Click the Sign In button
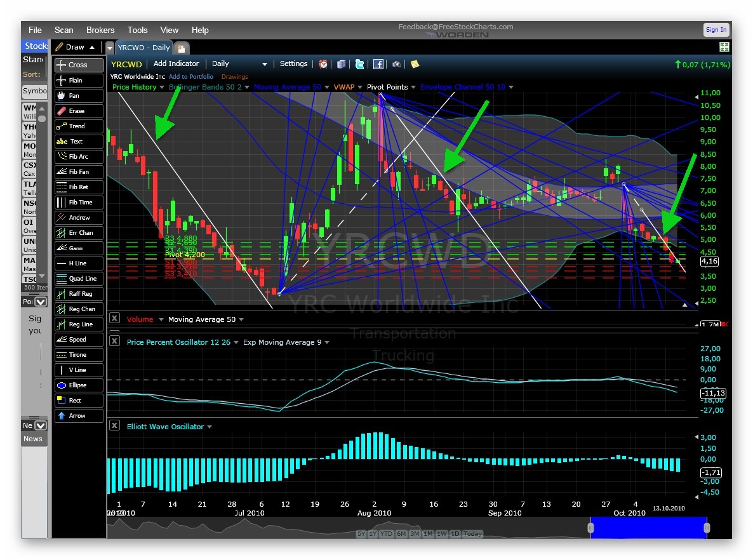The image size is (753, 560). pyautogui.click(x=716, y=29)
